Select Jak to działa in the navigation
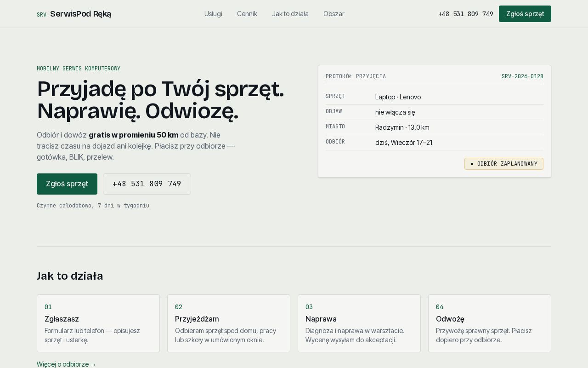The height and width of the screenshot is (368, 588). pyautogui.click(x=290, y=14)
